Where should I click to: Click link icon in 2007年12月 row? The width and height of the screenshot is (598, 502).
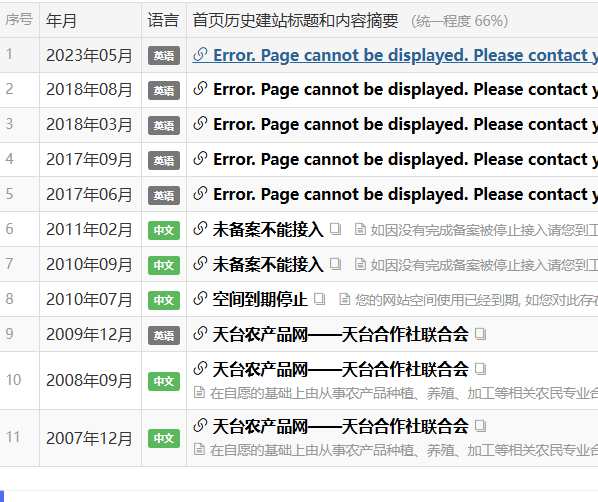[200, 426]
